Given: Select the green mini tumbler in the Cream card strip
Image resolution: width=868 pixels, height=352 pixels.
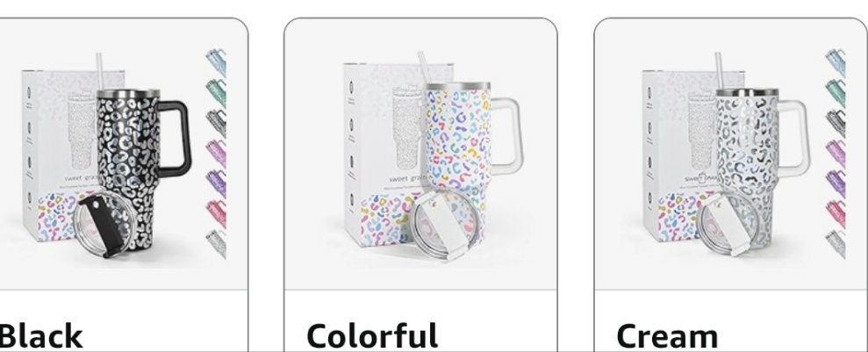Looking at the screenshot, I should coord(836,93).
